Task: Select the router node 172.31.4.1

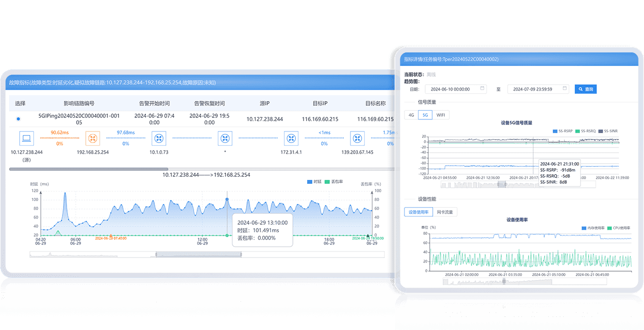Action: (x=291, y=138)
